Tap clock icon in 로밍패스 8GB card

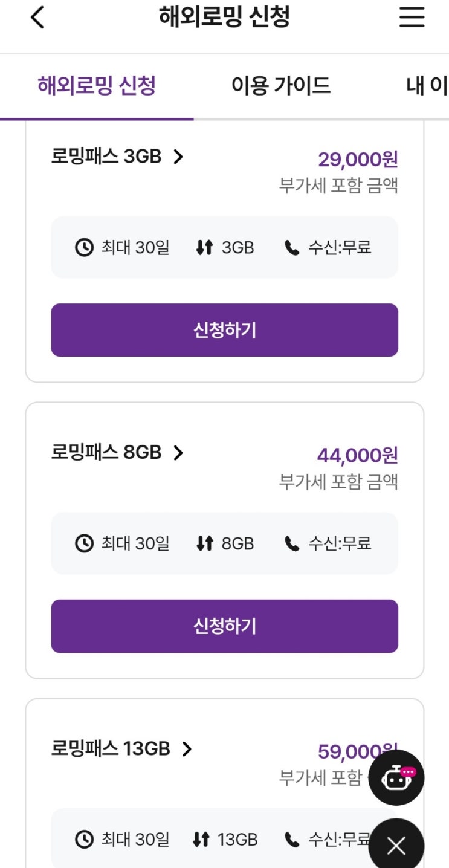[84, 543]
